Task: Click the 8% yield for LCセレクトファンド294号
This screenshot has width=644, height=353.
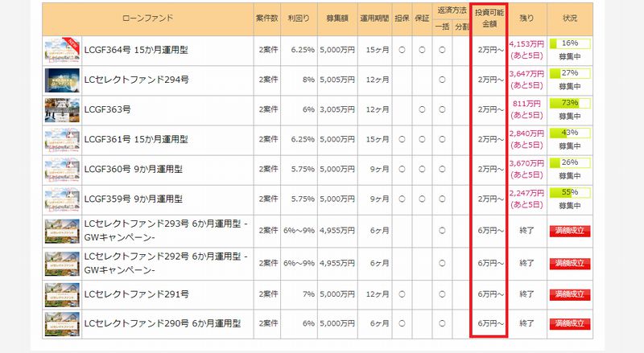Action: [308, 80]
